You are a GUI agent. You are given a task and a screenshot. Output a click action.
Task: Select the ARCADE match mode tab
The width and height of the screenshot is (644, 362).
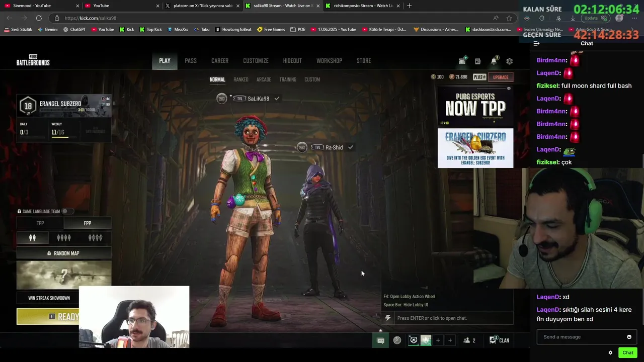(x=264, y=79)
